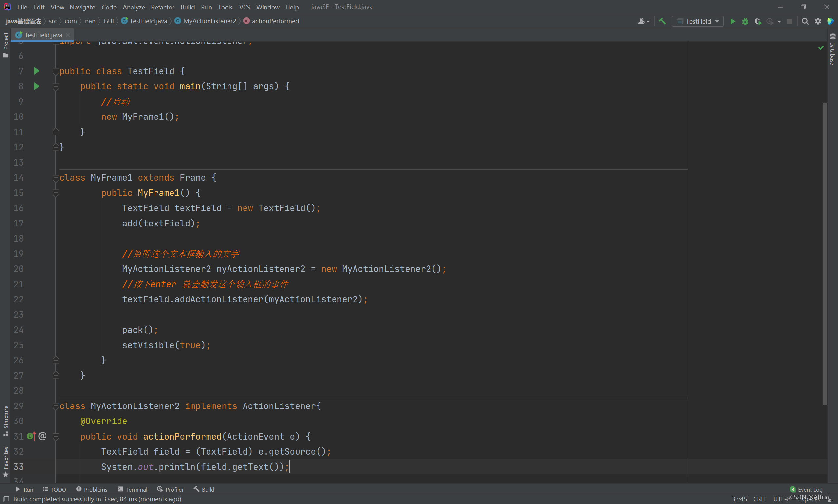Screen dimensions: 838x504
Task: Open the Refactor menu
Action: click(x=162, y=7)
